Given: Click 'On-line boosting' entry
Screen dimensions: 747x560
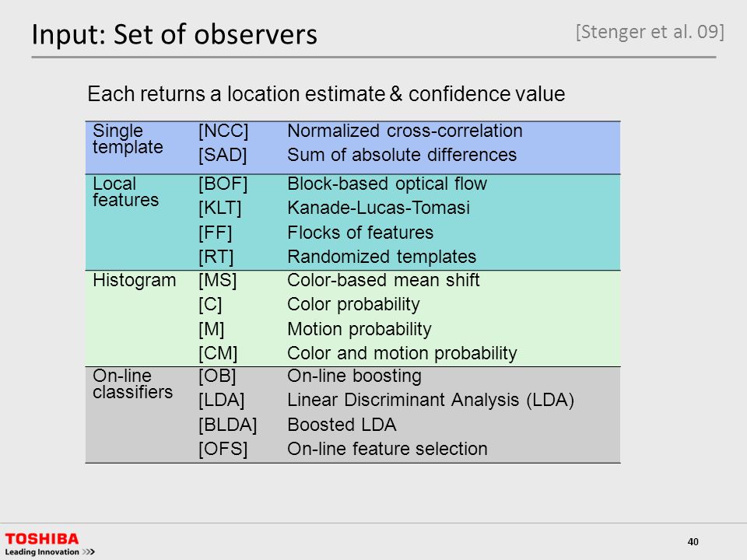Looking at the screenshot, I should coord(355,376).
